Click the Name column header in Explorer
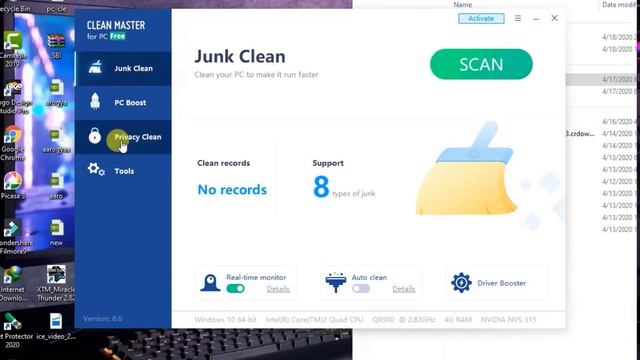Image resolution: width=640 pixels, height=360 pixels. (462, 4)
